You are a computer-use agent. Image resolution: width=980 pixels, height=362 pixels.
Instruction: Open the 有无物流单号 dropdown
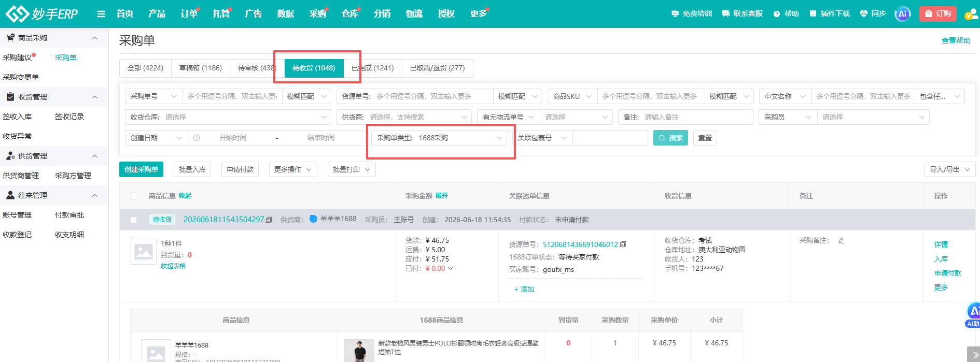click(x=508, y=117)
